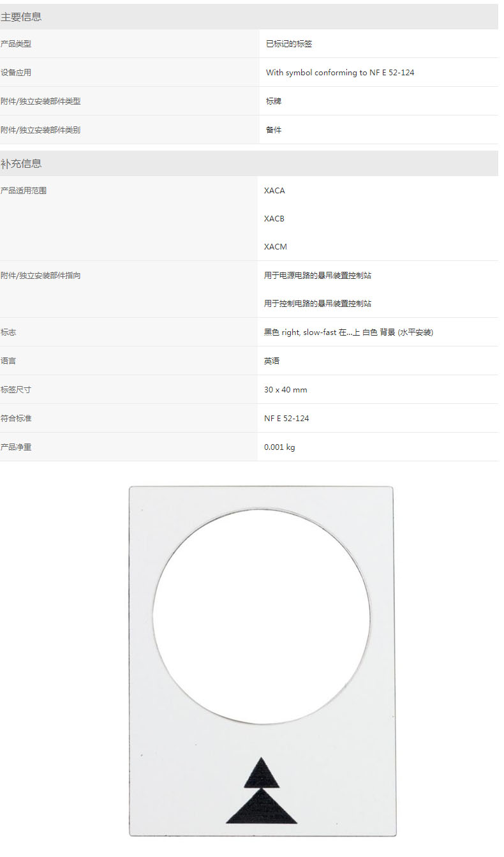Screen dimensions: 504x857
Task: Collapse the 主要信息 section header
Action: click(21, 17)
